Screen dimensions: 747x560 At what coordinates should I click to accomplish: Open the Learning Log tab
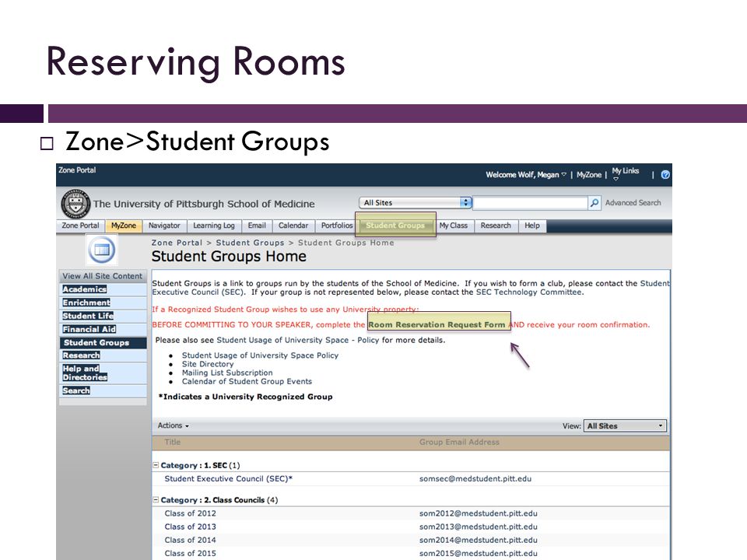coord(214,226)
